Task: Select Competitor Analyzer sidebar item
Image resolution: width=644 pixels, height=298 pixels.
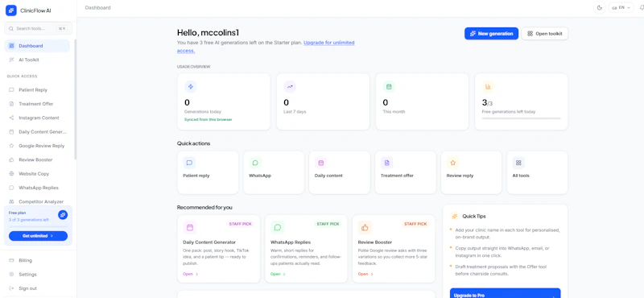Action: click(x=37, y=201)
